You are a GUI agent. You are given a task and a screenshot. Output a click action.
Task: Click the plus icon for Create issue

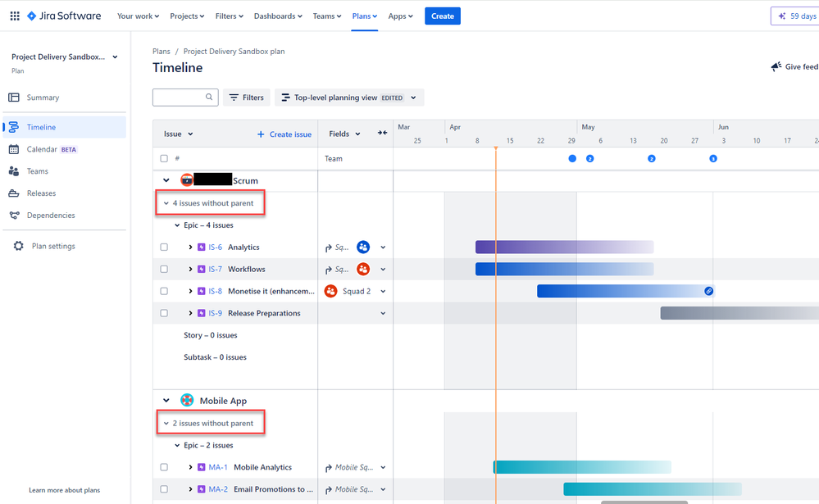pos(261,134)
